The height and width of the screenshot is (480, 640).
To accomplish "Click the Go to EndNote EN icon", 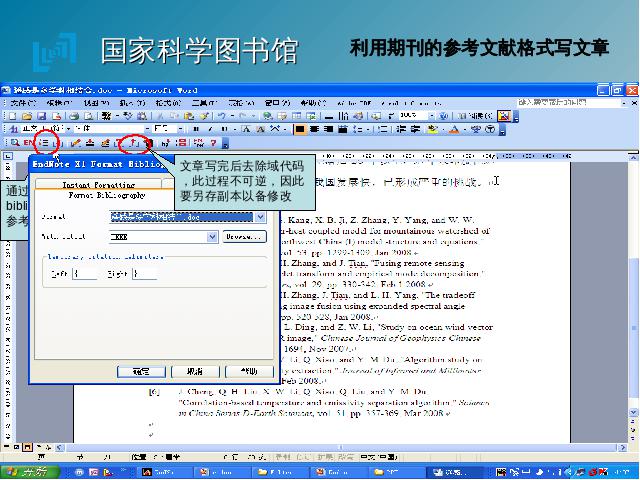I will pyautogui.click(x=29, y=143).
